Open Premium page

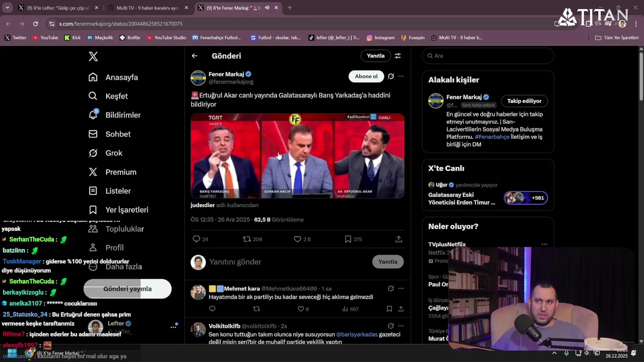pyautogui.click(x=113, y=172)
